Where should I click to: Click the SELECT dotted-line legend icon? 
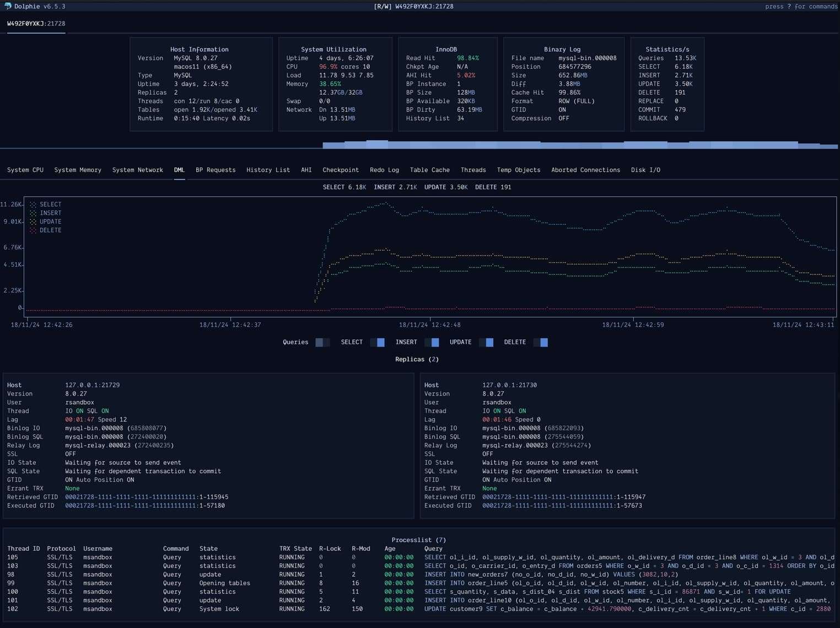[33, 204]
